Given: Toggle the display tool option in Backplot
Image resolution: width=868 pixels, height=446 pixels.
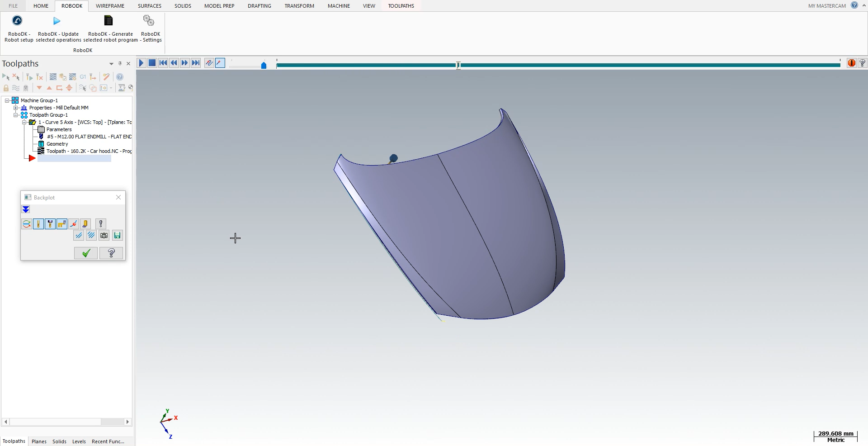Looking at the screenshot, I should pyautogui.click(x=38, y=224).
